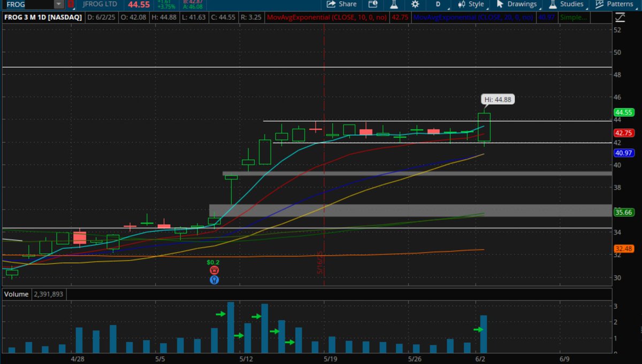Click the tall green 6/2 breakout candle

[484, 127]
